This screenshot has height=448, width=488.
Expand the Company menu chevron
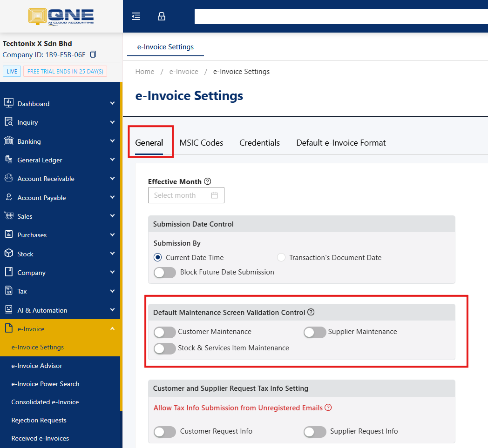click(x=112, y=272)
